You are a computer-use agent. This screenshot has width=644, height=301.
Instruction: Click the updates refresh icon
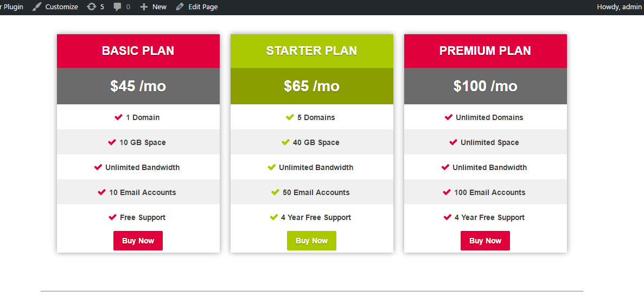tap(92, 7)
